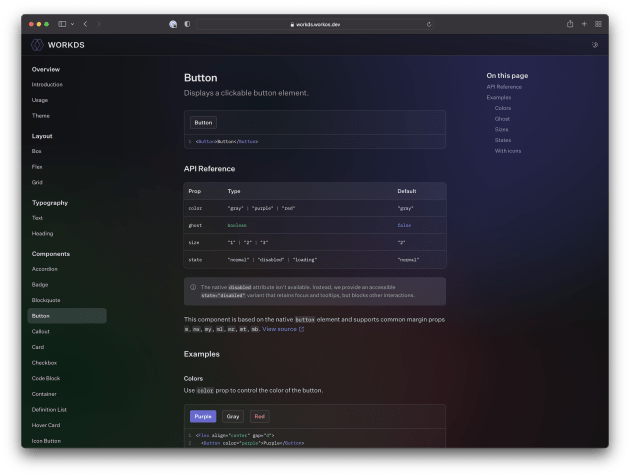Select Grid under Layout
The image size is (630, 476).
[x=37, y=182]
